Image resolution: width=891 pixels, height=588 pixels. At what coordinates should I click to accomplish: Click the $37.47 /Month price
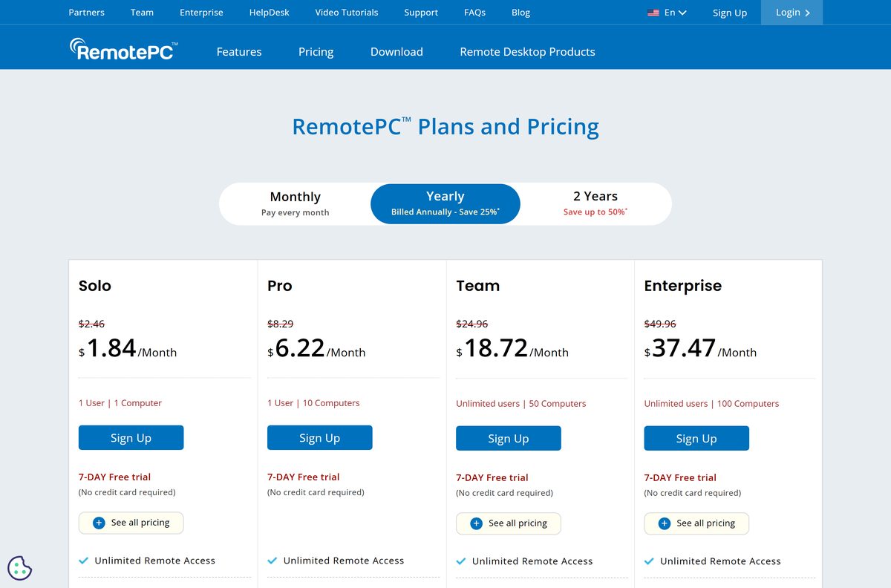pyautogui.click(x=700, y=348)
